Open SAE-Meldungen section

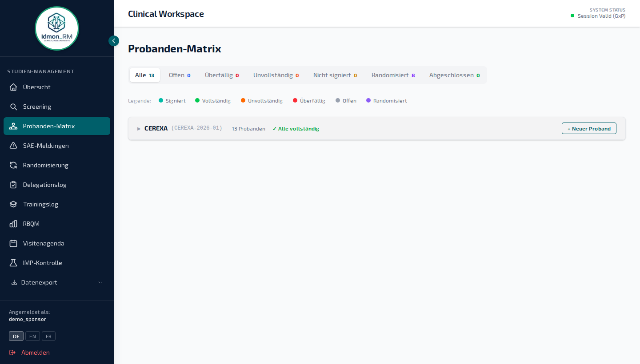(x=57, y=146)
